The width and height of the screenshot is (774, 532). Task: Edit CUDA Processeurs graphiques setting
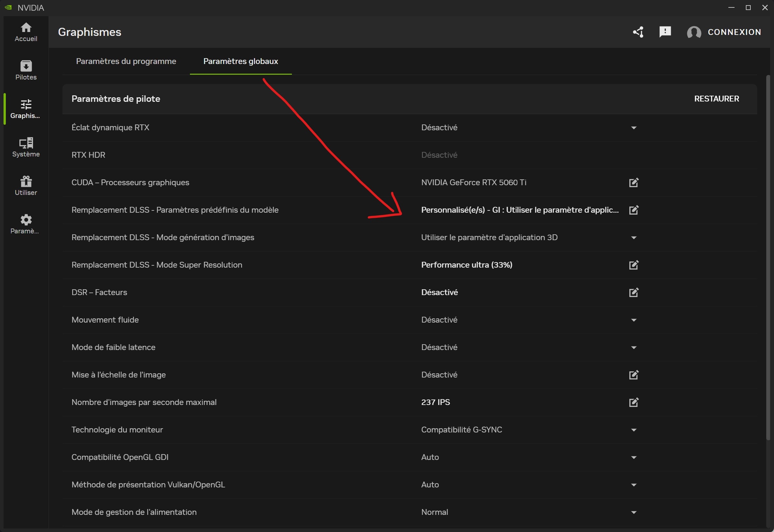pos(634,183)
